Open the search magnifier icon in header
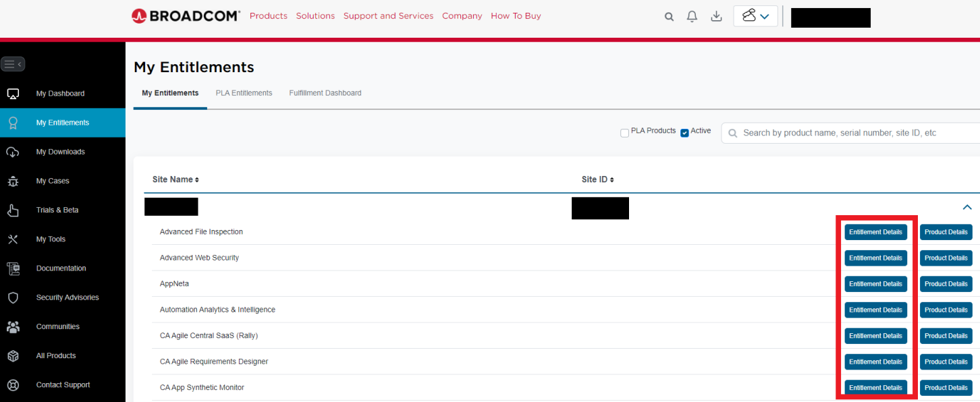 pos(669,16)
